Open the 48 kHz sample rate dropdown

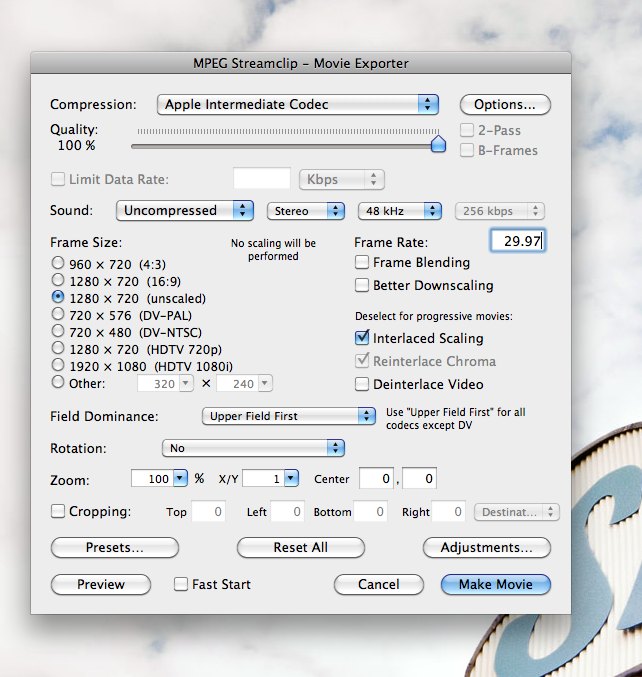coord(400,211)
